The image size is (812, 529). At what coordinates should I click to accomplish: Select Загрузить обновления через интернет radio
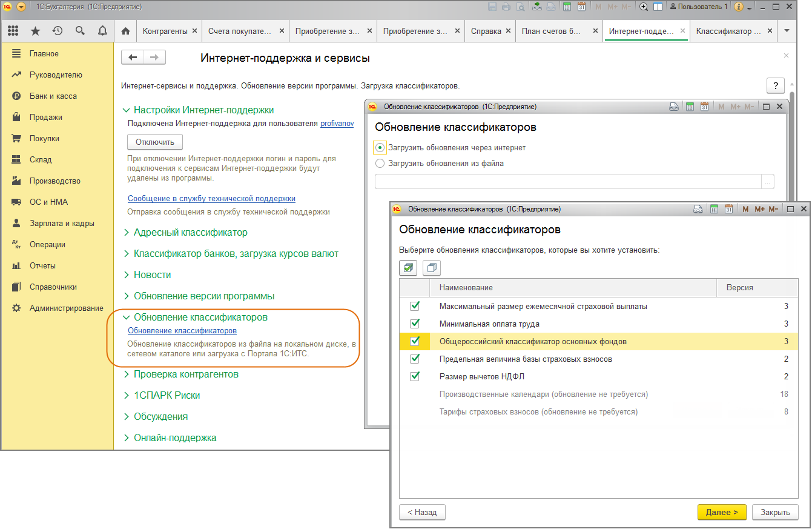380,147
